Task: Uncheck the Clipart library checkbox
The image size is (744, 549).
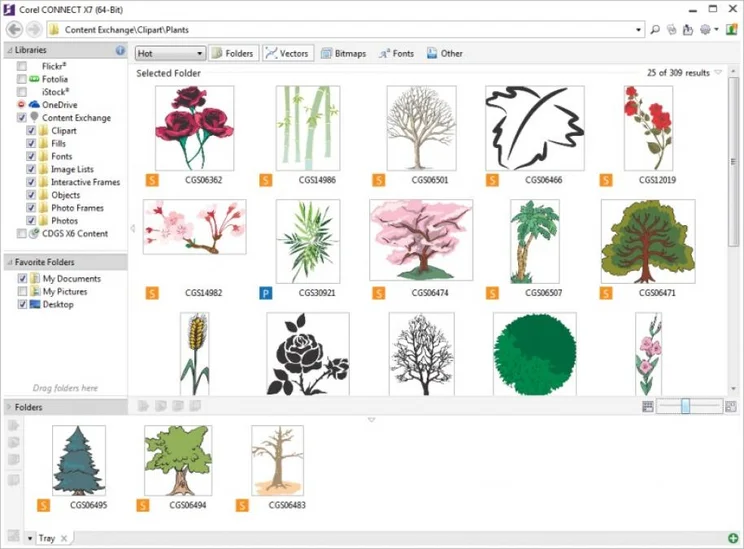Action: click(31, 131)
